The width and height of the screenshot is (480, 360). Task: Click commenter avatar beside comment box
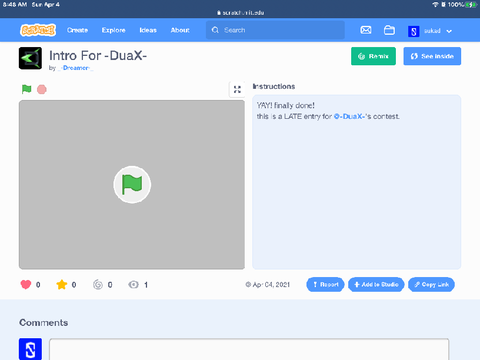click(x=30, y=349)
